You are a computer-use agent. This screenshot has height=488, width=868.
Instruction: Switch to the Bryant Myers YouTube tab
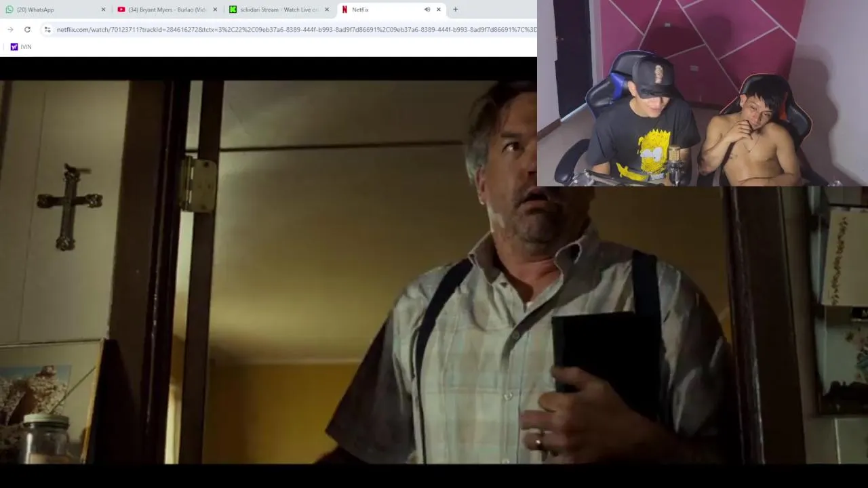click(x=166, y=9)
